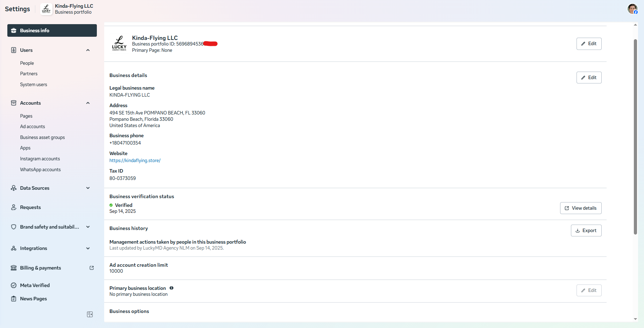The height and width of the screenshot is (328, 644).
Task: Click the Meta Verified badge icon
Action: pyautogui.click(x=14, y=285)
